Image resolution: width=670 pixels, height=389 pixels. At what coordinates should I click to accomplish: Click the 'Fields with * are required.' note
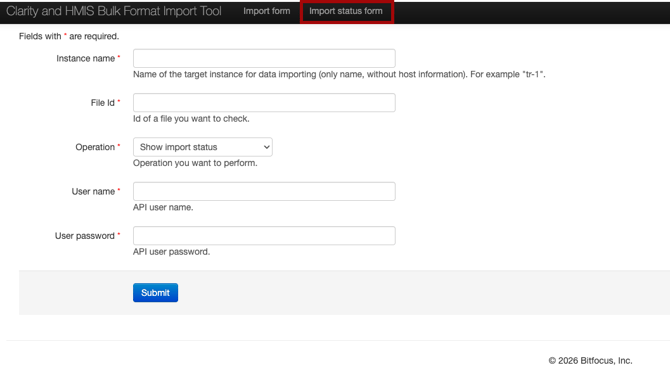[x=69, y=36]
